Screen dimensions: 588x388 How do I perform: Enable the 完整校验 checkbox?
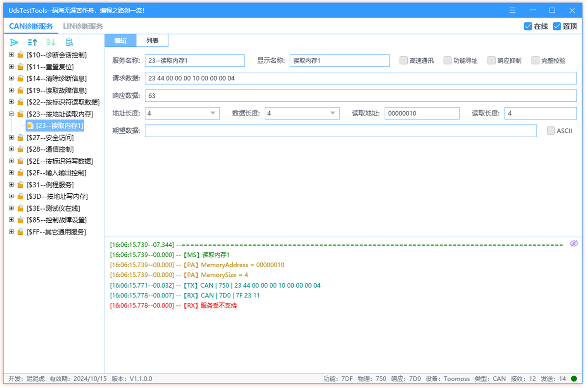535,60
